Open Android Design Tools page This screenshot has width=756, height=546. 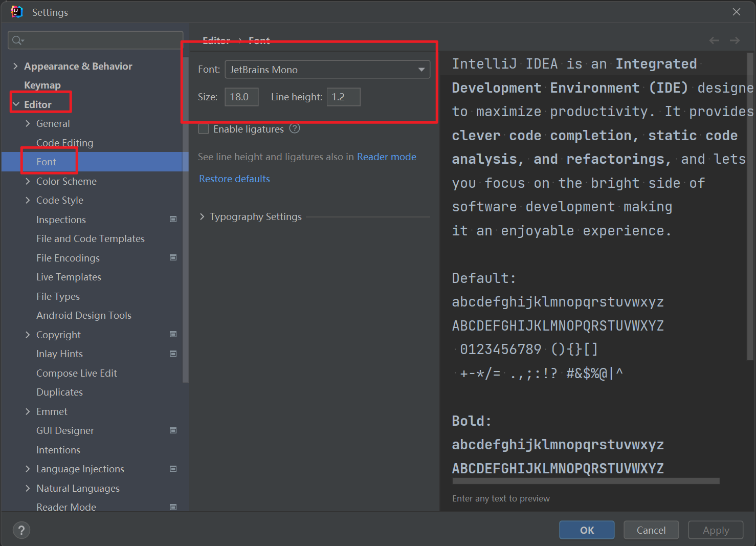(x=84, y=315)
